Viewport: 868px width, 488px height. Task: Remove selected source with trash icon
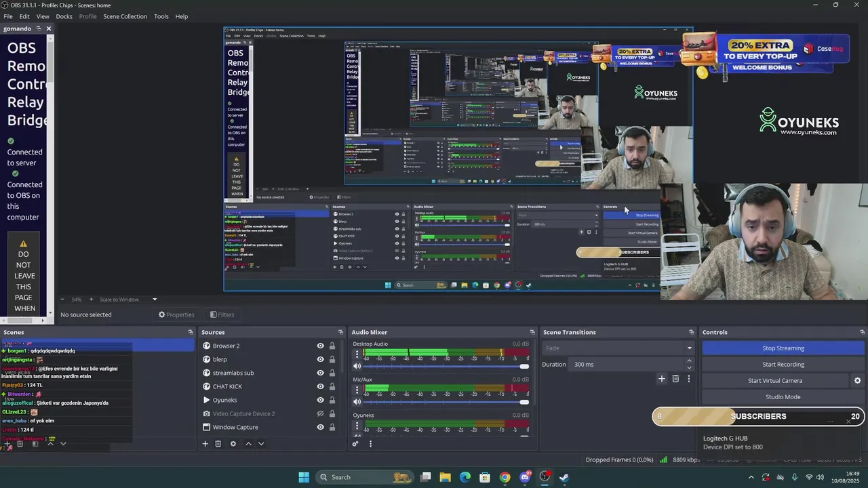[x=218, y=444]
